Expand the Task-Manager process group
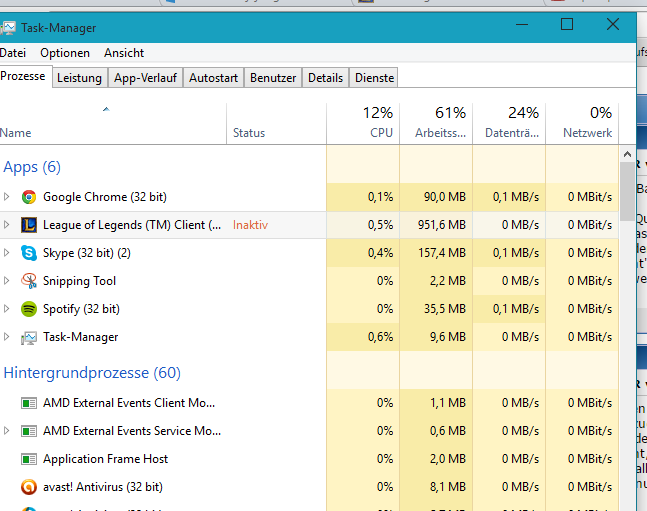 tap(6, 337)
